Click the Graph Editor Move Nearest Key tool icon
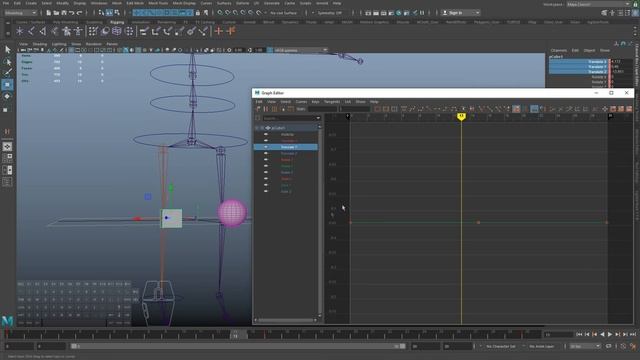This screenshot has width=640, height=360. pyautogui.click(x=258, y=109)
